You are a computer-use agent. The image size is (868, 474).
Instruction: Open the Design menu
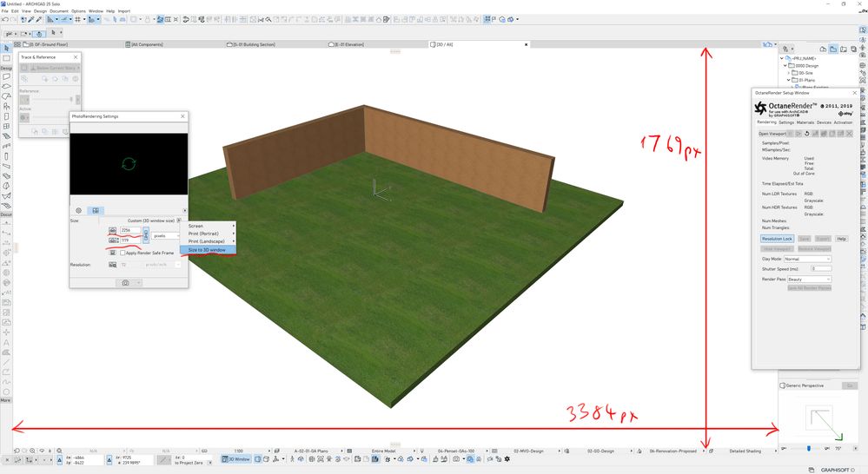point(41,11)
